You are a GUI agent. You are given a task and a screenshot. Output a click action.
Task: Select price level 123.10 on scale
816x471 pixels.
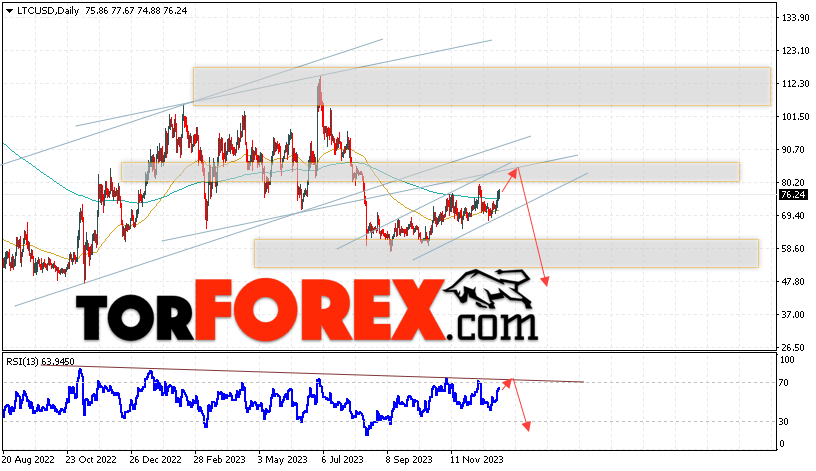(x=796, y=50)
